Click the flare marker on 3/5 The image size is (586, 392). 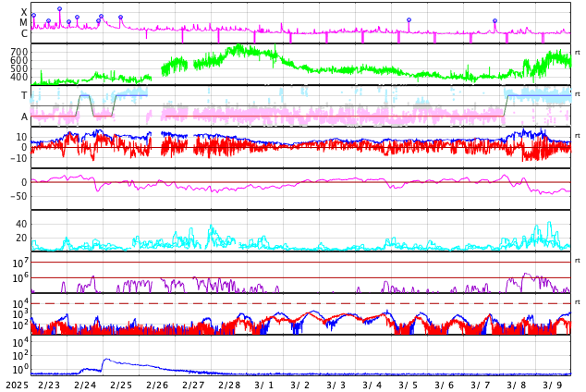tap(409, 19)
